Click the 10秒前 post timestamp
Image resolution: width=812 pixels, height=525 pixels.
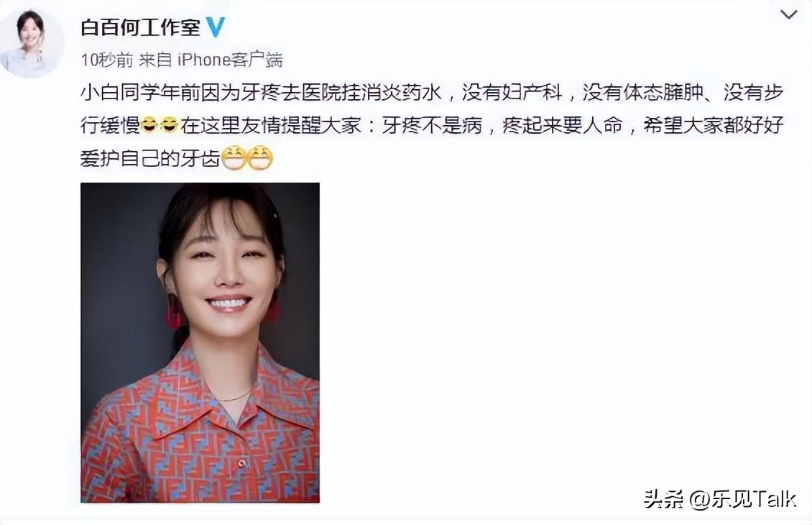(106, 60)
